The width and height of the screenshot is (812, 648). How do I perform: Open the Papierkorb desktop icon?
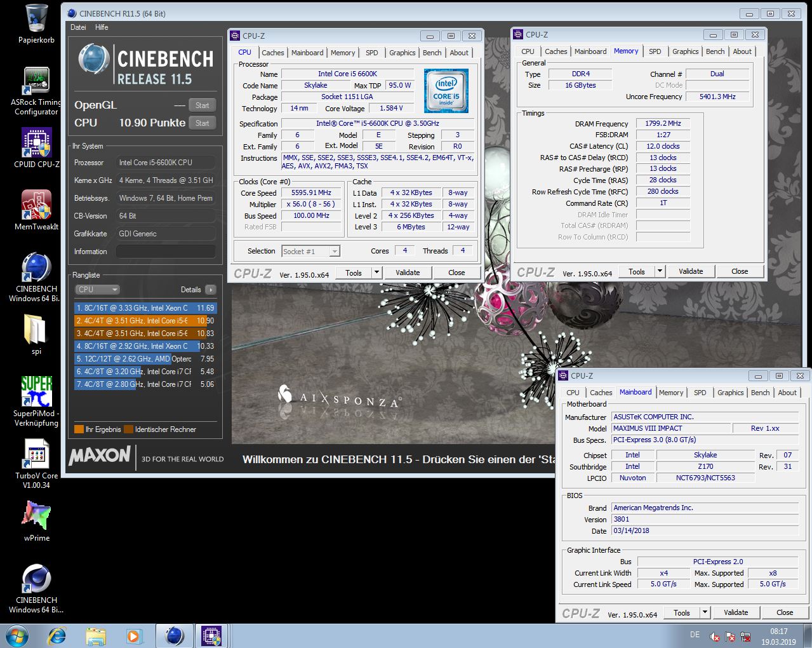36,24
